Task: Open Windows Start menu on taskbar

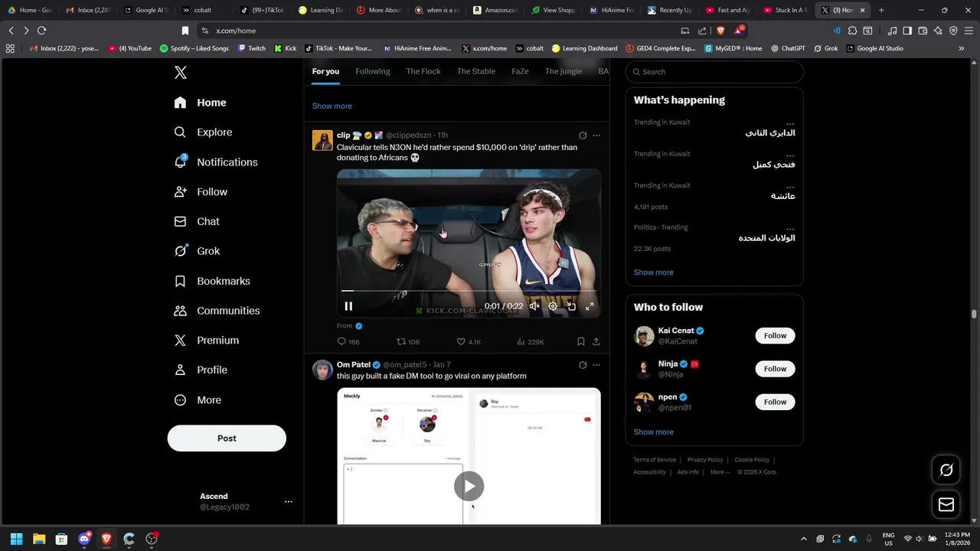Action: [x=17, y=539]
